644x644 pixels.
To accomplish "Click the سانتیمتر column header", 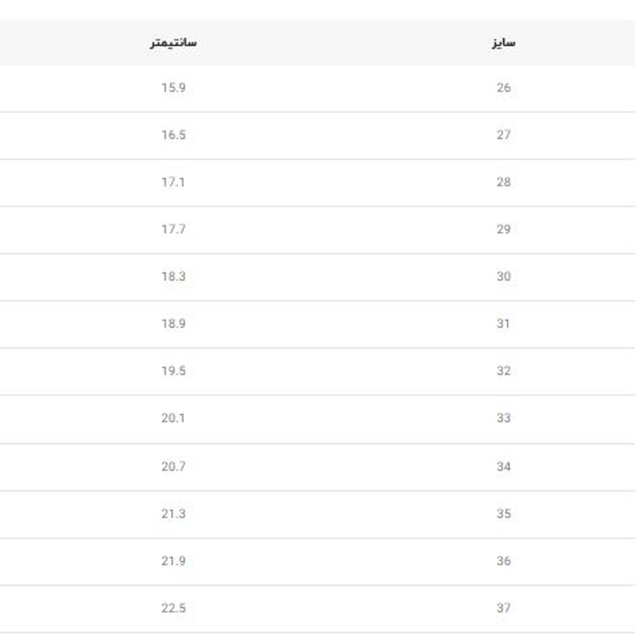I will [173, 43].
